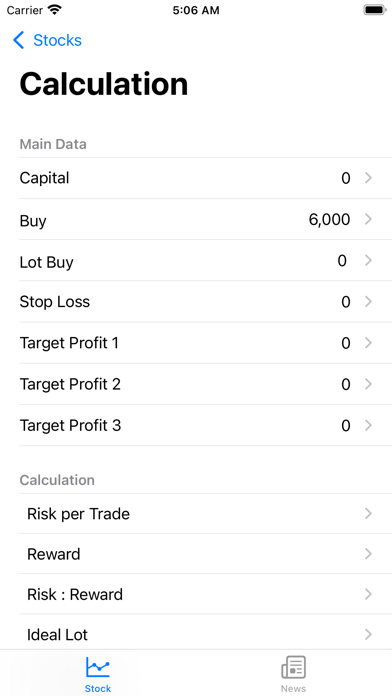The image size is (392, 696).
Task: Tap the back arrow icon
Action: click(19, 40)
